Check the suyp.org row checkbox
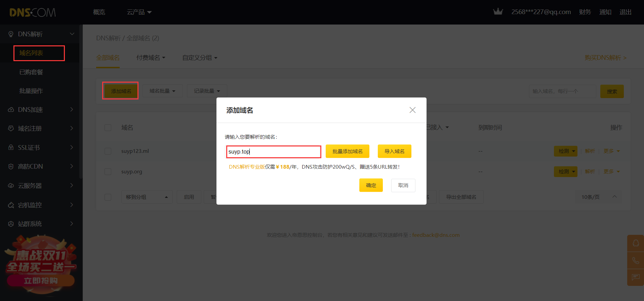The height and width of the screenshot is (301, 644). 108,172
